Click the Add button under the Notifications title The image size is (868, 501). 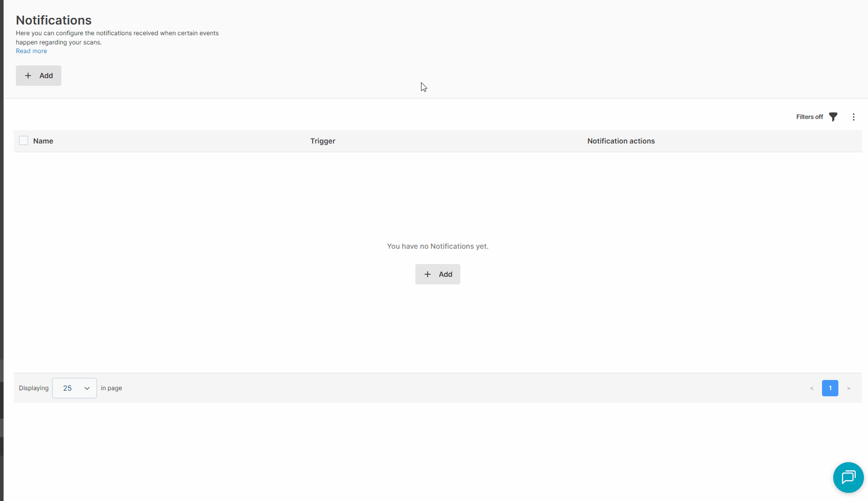point(38,76)
